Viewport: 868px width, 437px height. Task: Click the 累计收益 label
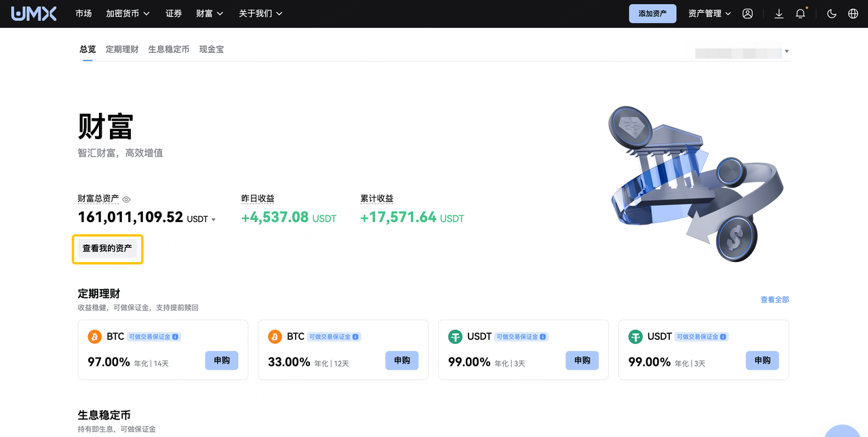[377, 199]
